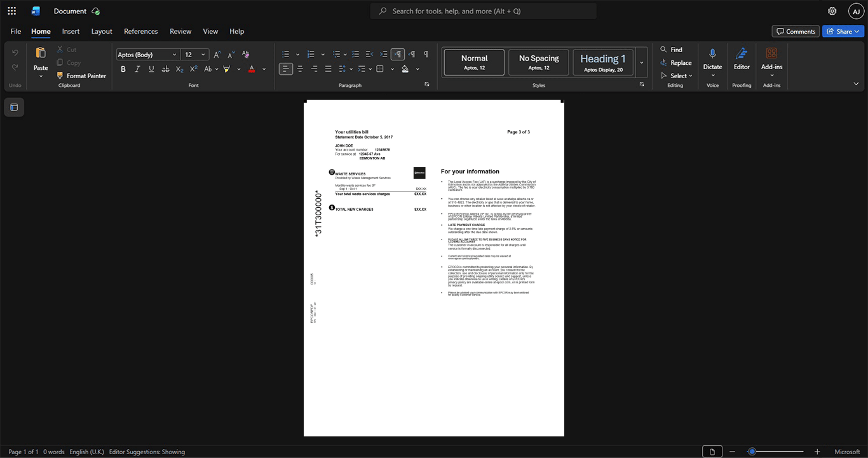Switch to the View tab
The width and height of the screenshot is (868, 458).
coord(210,31)
